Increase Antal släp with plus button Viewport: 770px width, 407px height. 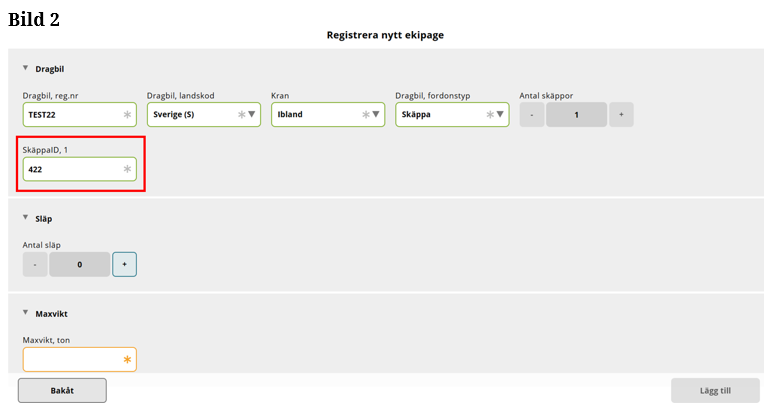124,265
